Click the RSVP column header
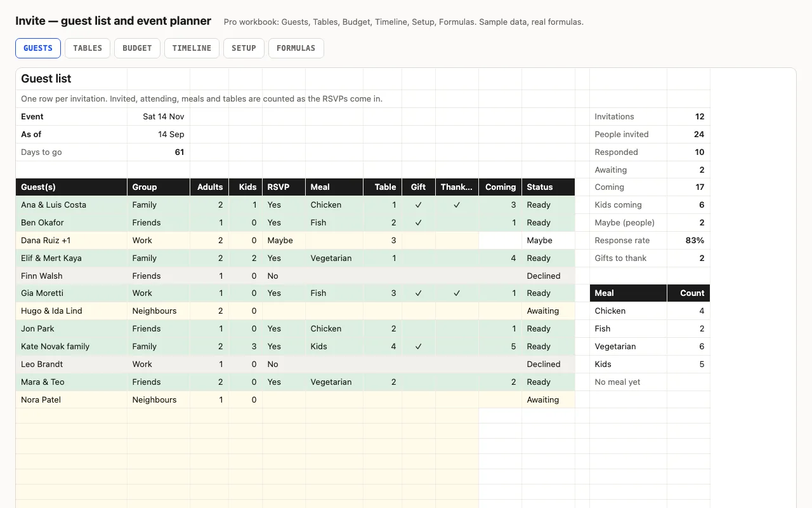The height and width of the screenshot is (508, 812). point(284,187)
